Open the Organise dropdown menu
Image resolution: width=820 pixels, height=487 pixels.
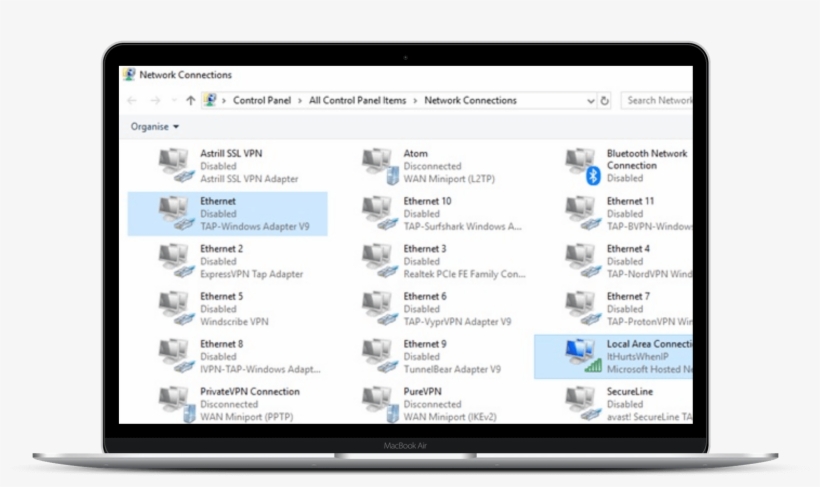[x=154, y=127]
